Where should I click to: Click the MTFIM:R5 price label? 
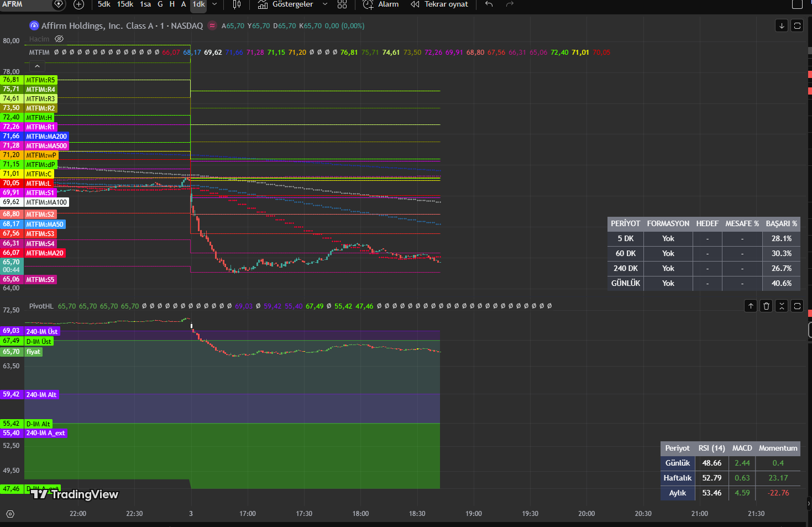click(x=41, y=80)
